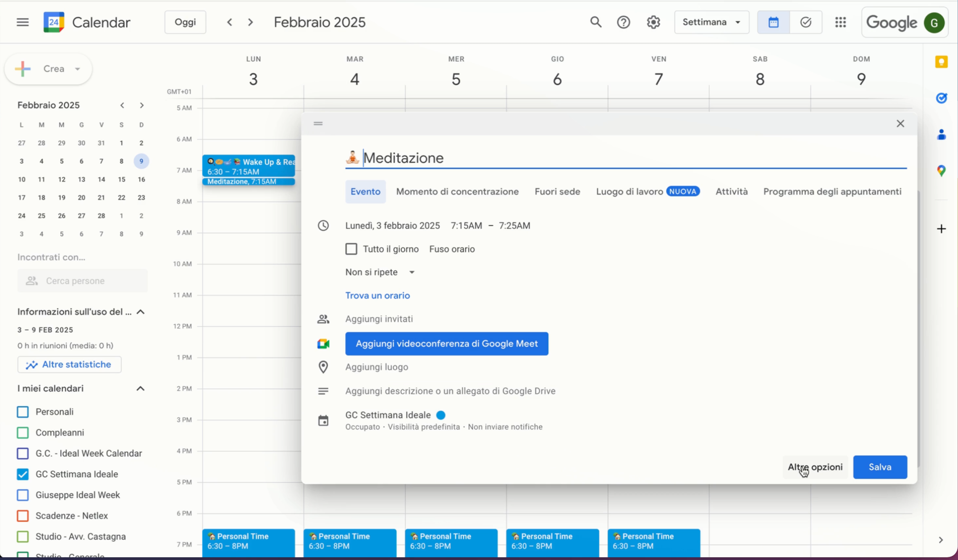Toggle the main hamburger menu
The height and width of the screenshot is (560, 958).
click(23, 22)
